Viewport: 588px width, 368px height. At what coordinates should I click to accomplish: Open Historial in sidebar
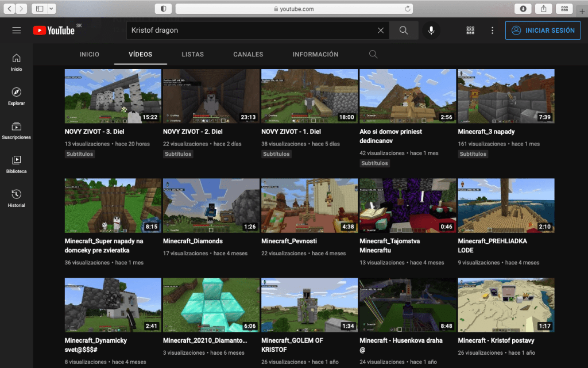pos(16,198)
